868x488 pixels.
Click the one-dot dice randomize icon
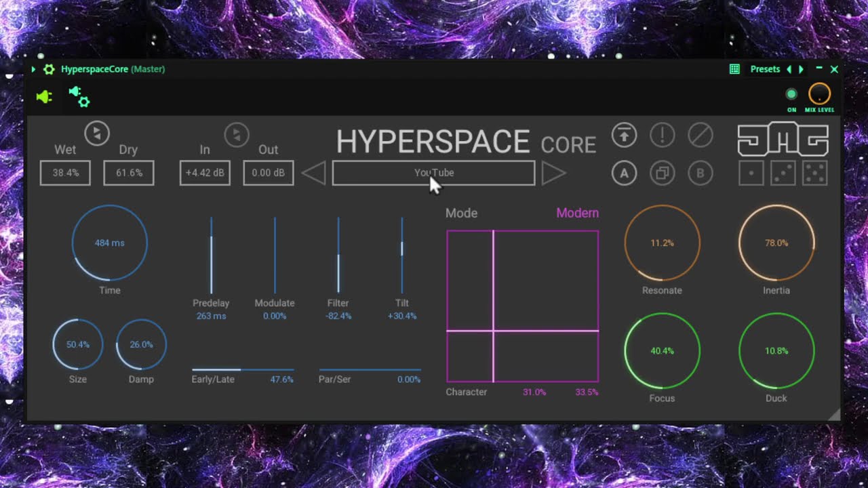[751, 173]
